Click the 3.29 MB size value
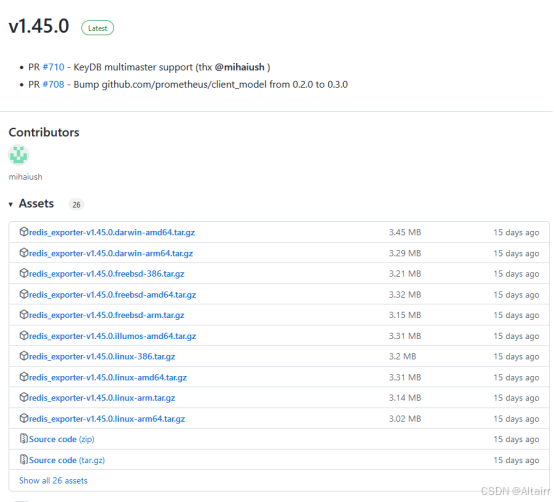The image size is (554, 502). [x=405, y=253]
